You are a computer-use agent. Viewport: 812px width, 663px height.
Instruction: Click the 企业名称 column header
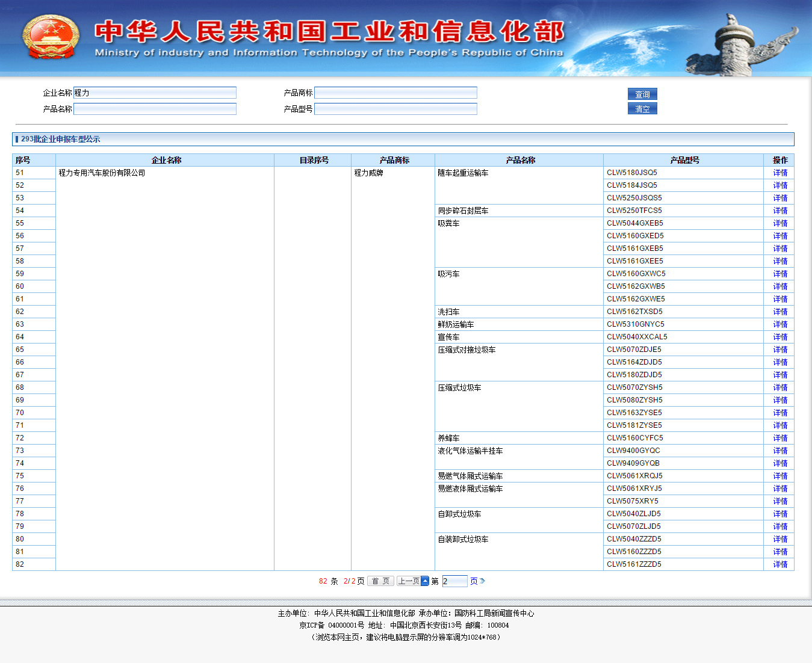(165, 160)
